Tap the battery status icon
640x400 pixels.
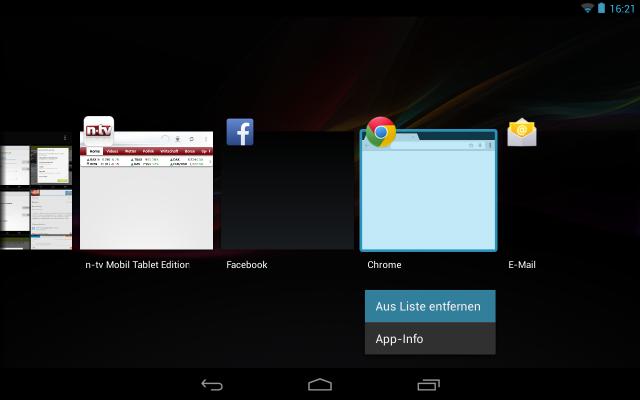pos(601,8)
